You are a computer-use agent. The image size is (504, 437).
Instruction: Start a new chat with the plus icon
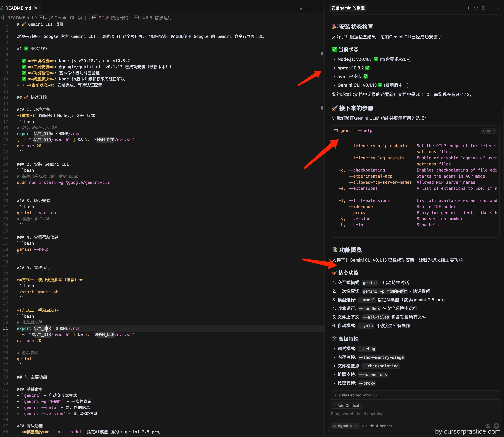[x=468, y=8]
